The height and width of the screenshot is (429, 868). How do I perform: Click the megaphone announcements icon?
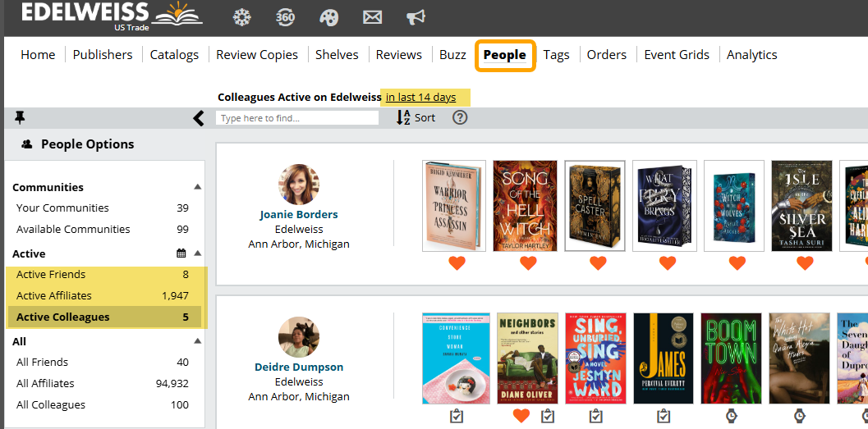coord(416,17)
